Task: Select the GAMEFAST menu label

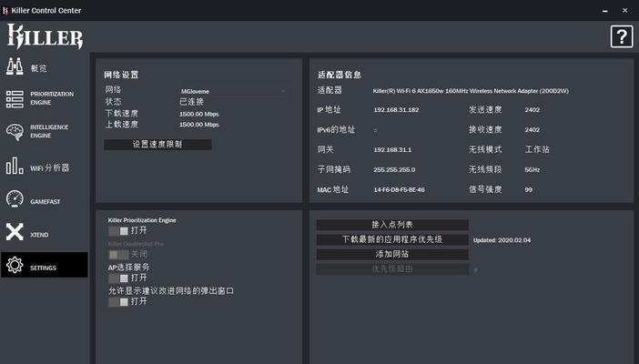Action: [x=46, y=202]
